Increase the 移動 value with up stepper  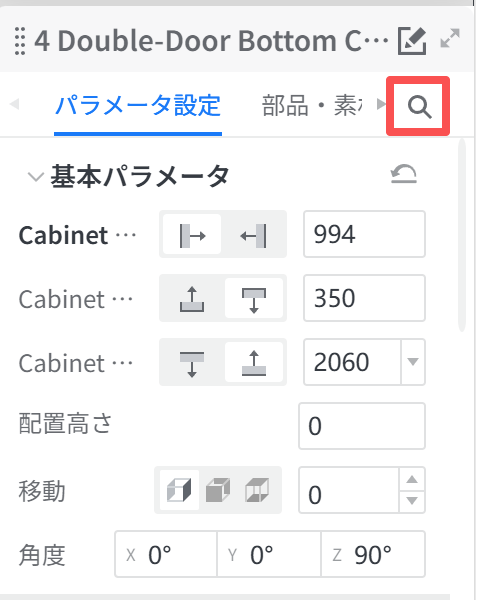(412, 479)
